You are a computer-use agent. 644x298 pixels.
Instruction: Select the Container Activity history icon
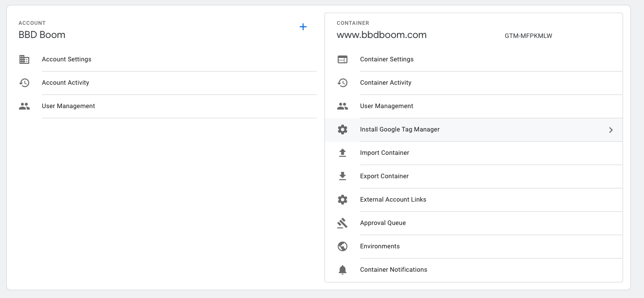click(342, 82)
